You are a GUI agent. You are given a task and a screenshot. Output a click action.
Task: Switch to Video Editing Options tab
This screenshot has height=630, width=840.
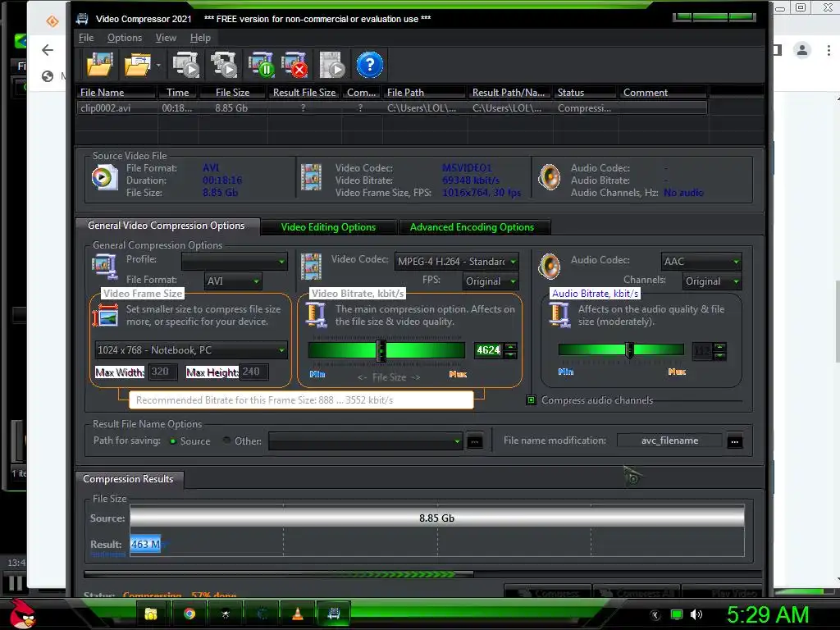[328, 227]
